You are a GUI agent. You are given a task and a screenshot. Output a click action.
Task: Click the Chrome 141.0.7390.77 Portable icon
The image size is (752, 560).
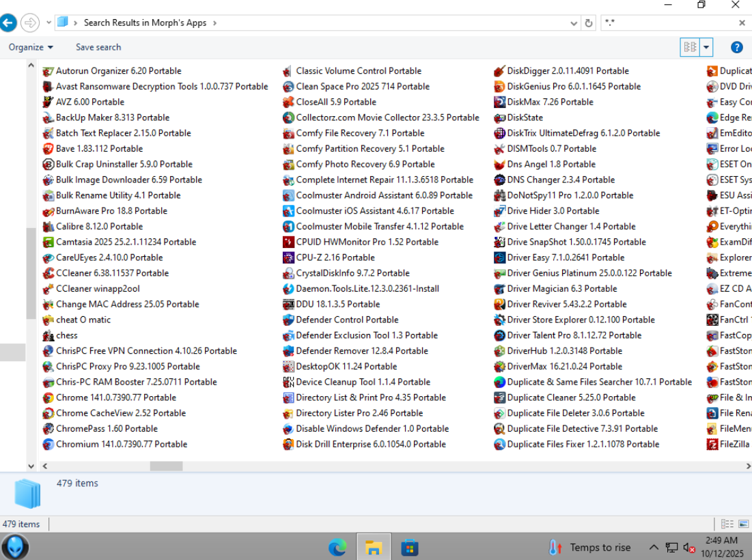tap(48, 397)
